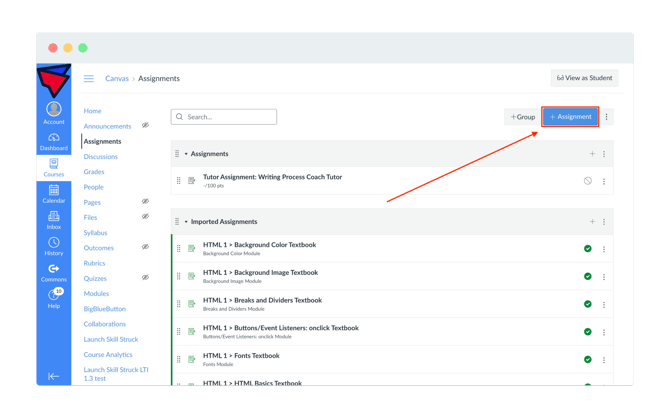Unpublish HTML 1 Background Image Textbook
Image resolution: width=670 pixels, height=418 pixels.
pyautogui.click(x=588, y=276)
